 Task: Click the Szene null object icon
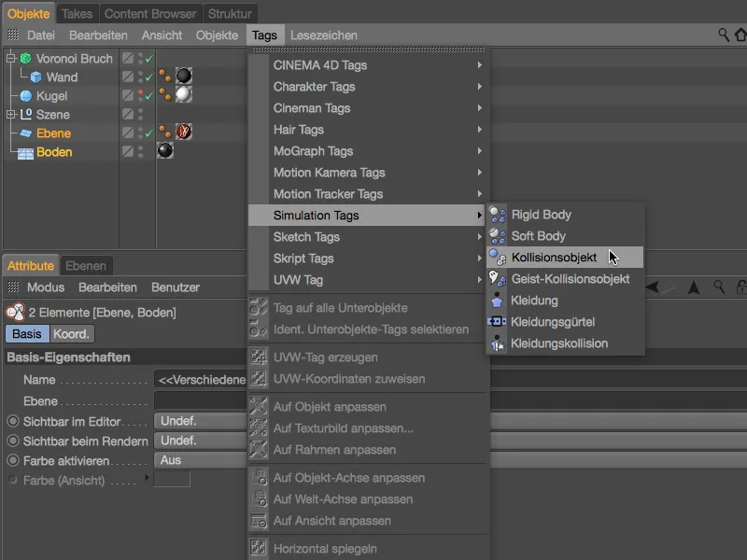pyautogui.click(x=26, y=115)
